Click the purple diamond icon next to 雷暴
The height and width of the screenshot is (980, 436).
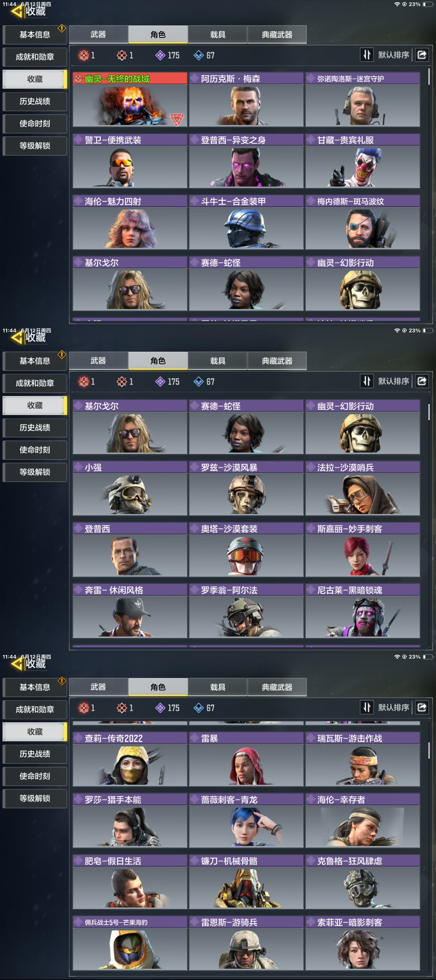(195, 738)
